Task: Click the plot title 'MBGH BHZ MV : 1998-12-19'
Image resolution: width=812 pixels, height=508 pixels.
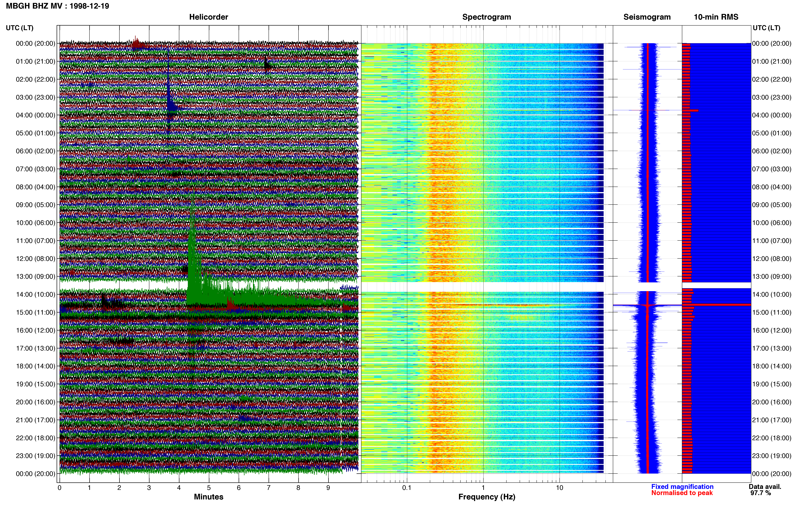Action: coord(57,6)
